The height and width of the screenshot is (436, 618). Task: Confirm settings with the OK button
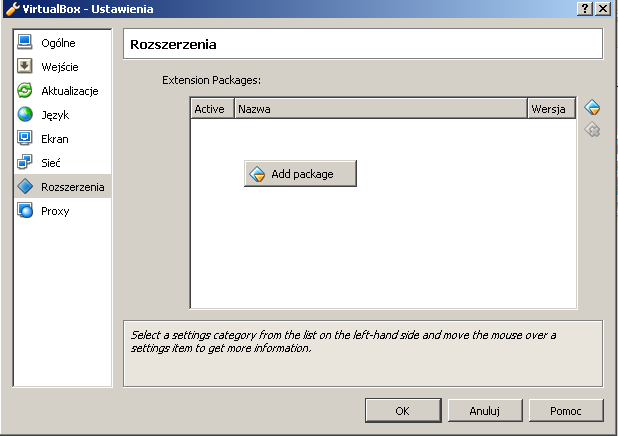[403, 411]
